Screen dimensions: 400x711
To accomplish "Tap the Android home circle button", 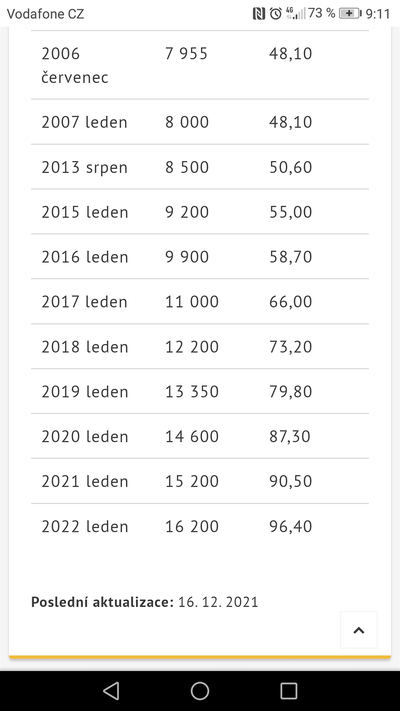I will pyautogui.click(x=200, y=691).
